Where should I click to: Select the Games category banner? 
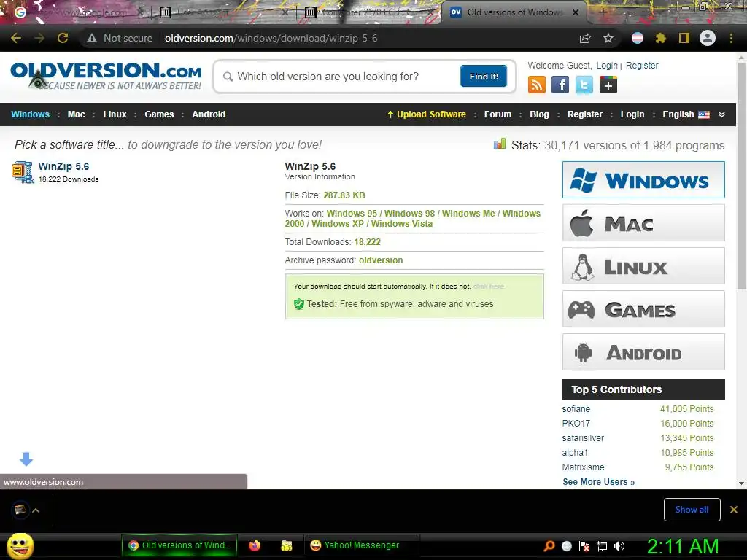(x=643, y=309)
